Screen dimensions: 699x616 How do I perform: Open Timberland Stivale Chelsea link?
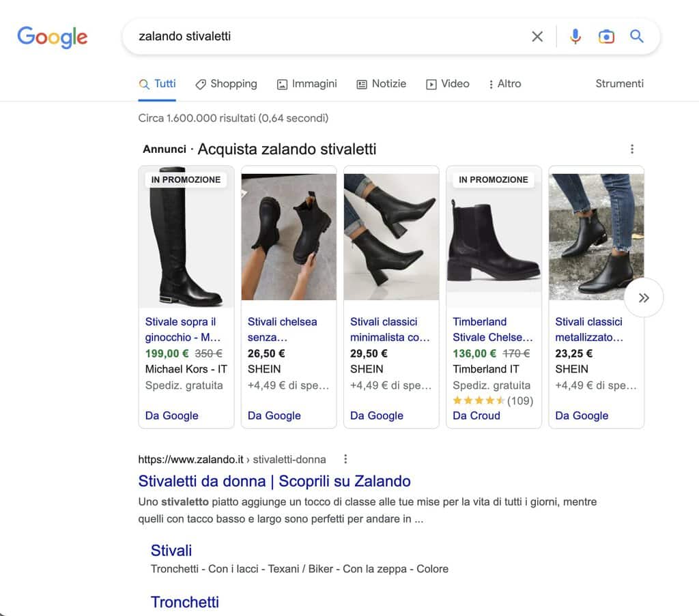point(493,329)
